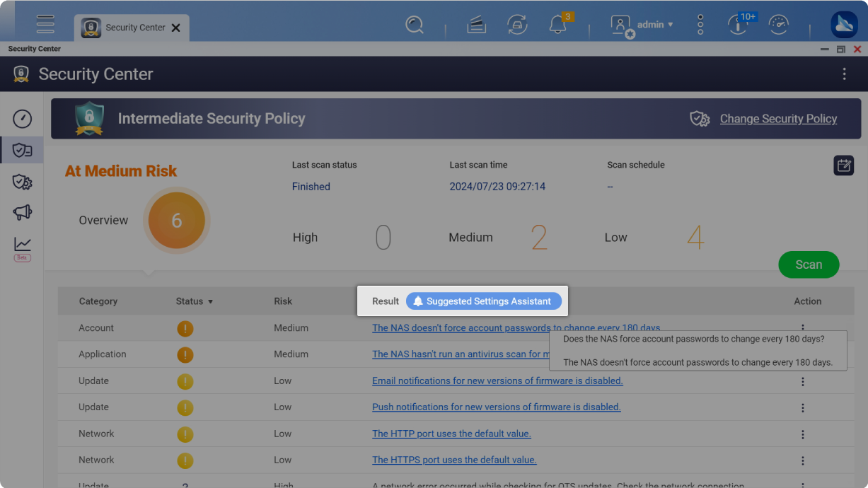Click last scan time 2024/07/23 09:27:14

coord(497,187)
